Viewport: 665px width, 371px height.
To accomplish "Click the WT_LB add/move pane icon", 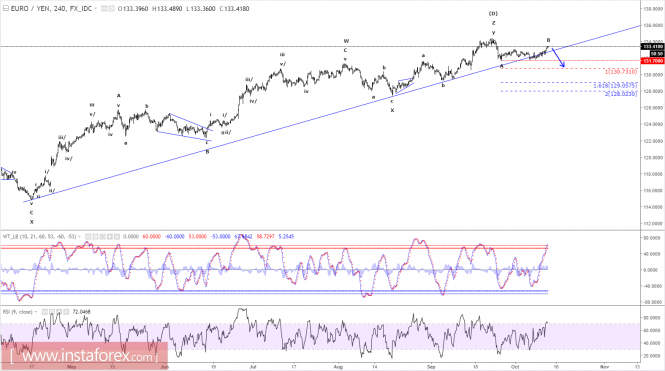I will [x=109, y=237].
